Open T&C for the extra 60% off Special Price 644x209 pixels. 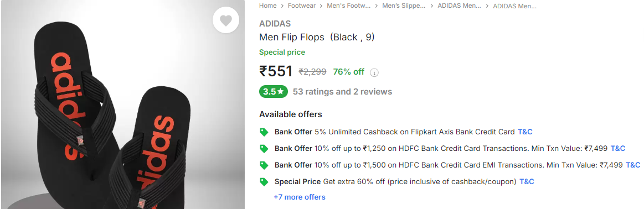(527, 181)
